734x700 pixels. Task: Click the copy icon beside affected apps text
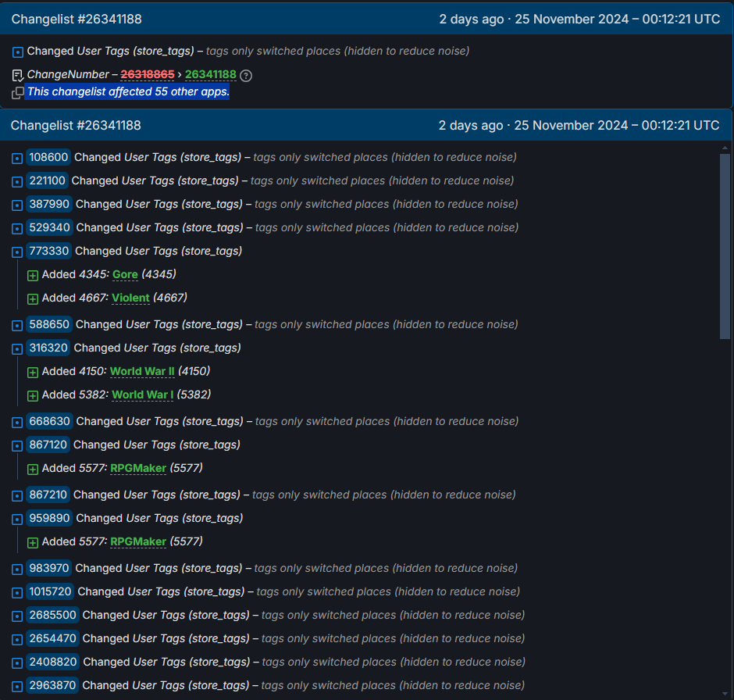point(17,93)
